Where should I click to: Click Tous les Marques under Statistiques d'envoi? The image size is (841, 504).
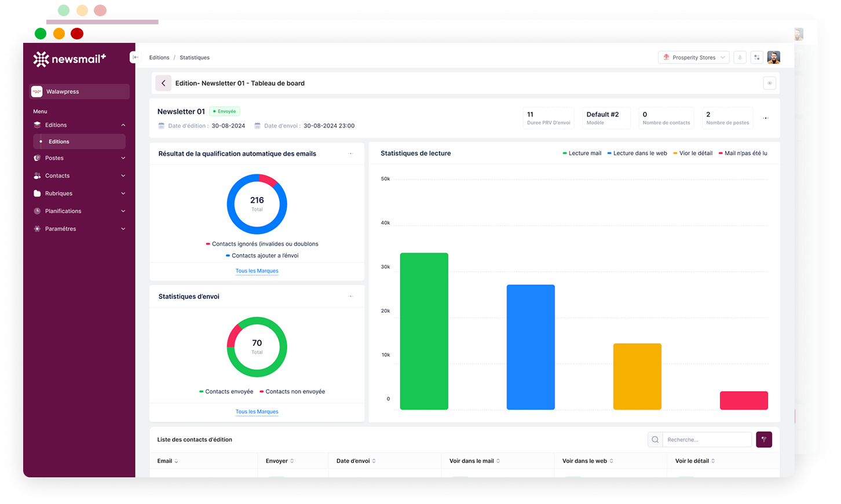(x=257, y=412)
